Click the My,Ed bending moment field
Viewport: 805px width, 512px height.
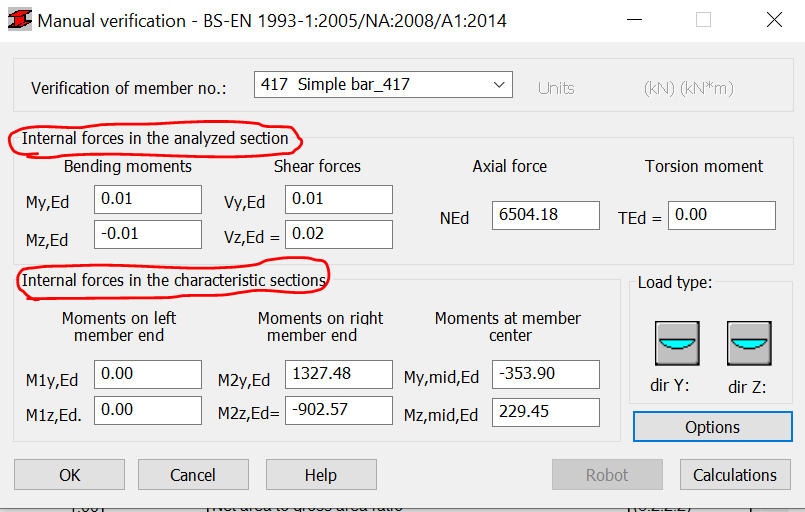click(x=147, y=200)
